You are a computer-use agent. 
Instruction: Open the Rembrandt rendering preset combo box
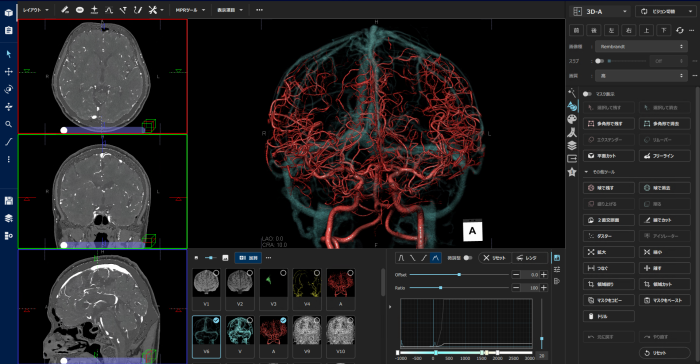click(x=641, y=46)
